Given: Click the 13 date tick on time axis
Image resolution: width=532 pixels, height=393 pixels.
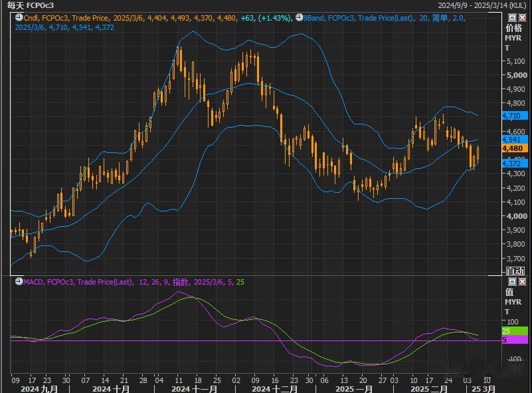Looking at the screenshot, I should [x=344, y=380].
